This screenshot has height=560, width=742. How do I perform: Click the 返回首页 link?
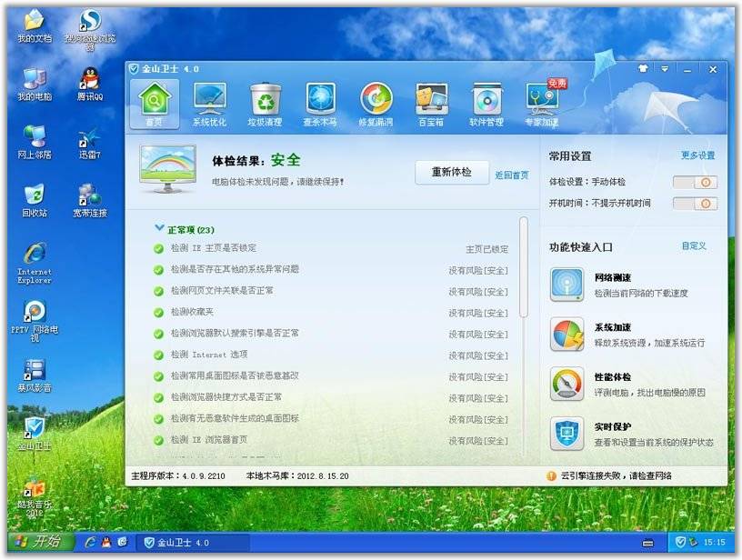[512, 175]
